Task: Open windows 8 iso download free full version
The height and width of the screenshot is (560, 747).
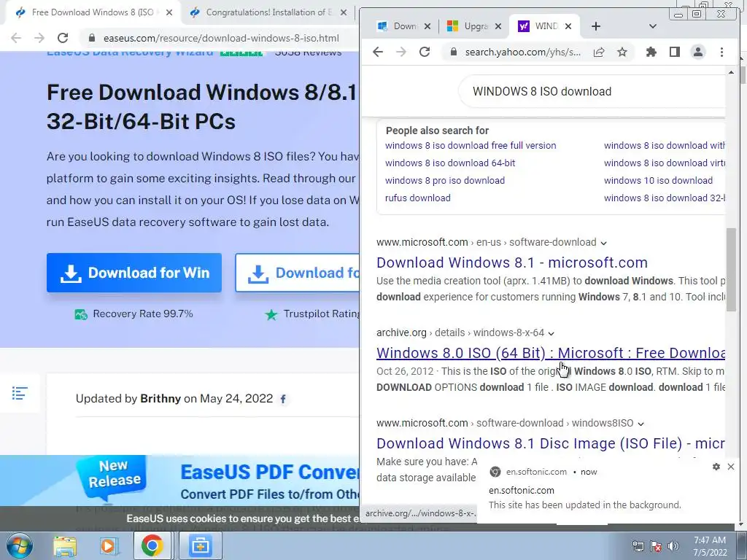Action: (471, 146)
